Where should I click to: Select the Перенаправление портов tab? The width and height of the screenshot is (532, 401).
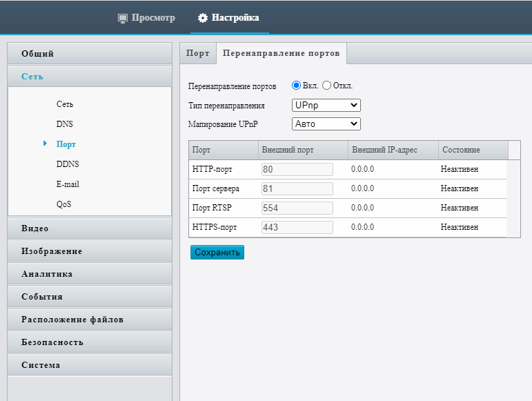[x=282, y=53]
